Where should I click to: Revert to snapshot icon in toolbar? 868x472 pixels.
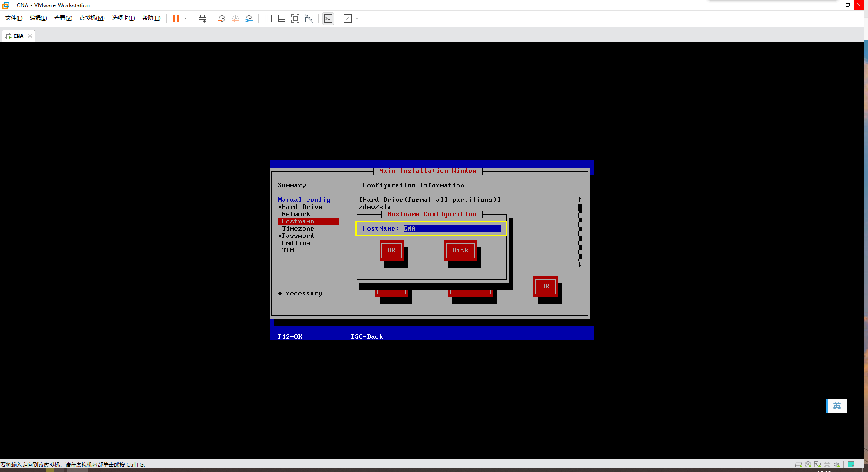click(x=235, y=18)
